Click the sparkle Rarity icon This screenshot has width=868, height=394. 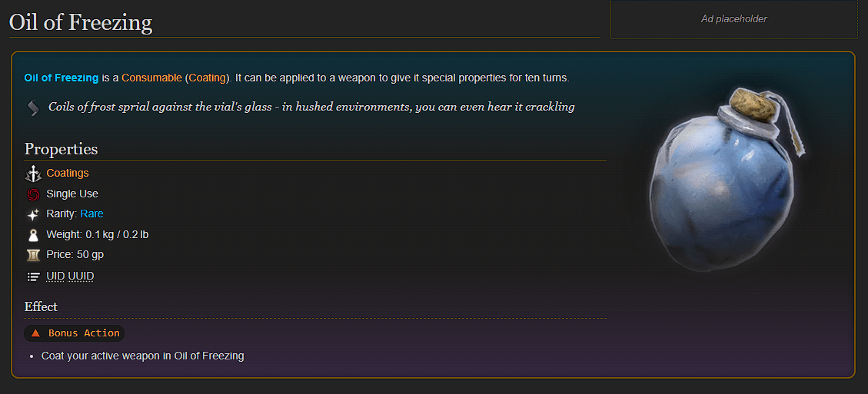(x=33, y=214)
